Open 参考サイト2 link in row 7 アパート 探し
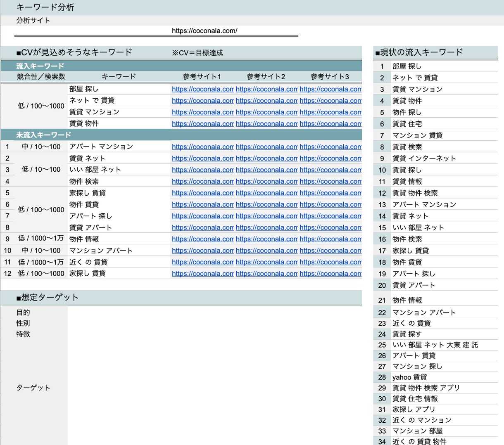This screenshot has height=445, width=504. pyautogui.click(x=267, y=216)
